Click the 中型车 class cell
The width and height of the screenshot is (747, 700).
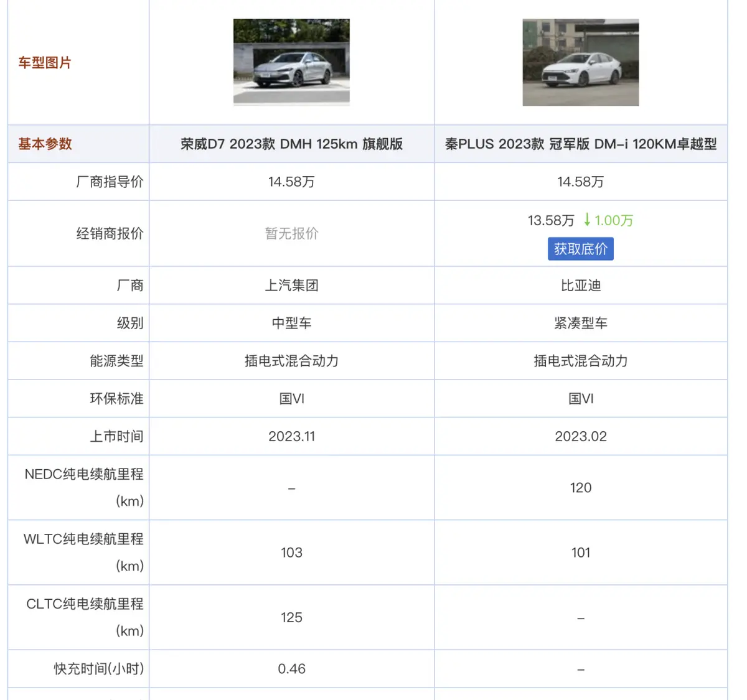(x=291, y=323)
